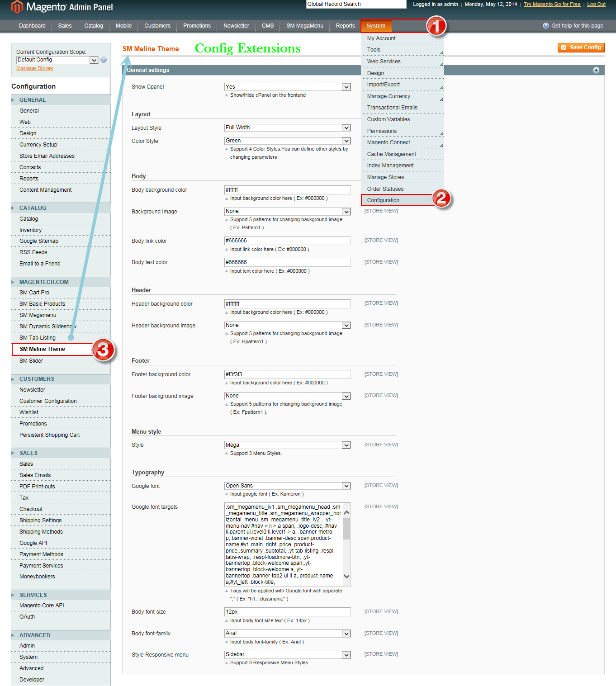Click the Try Magento Go for Free link

(552, 4)
